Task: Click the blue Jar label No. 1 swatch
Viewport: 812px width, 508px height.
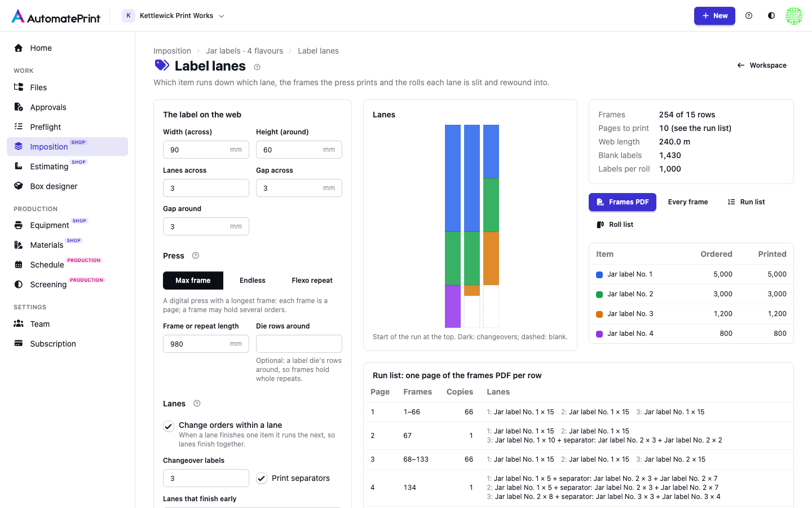Action: coord(599,274)
